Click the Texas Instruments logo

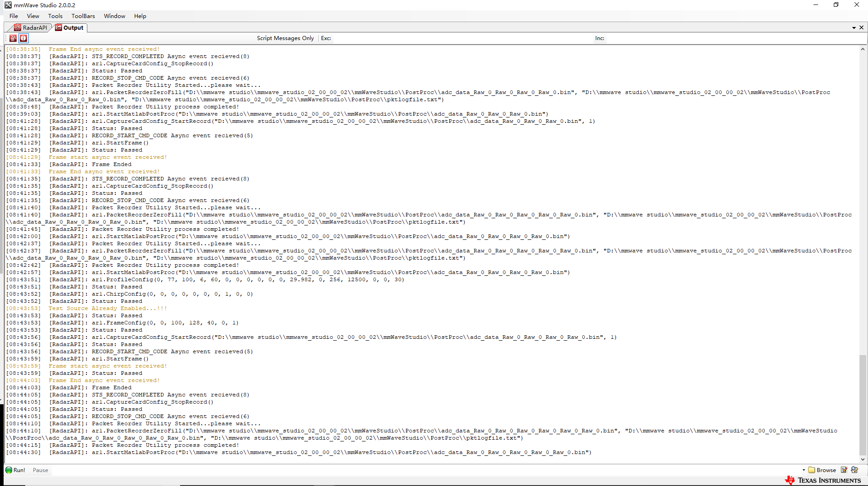pyautogui.click(x=823, y=480)
